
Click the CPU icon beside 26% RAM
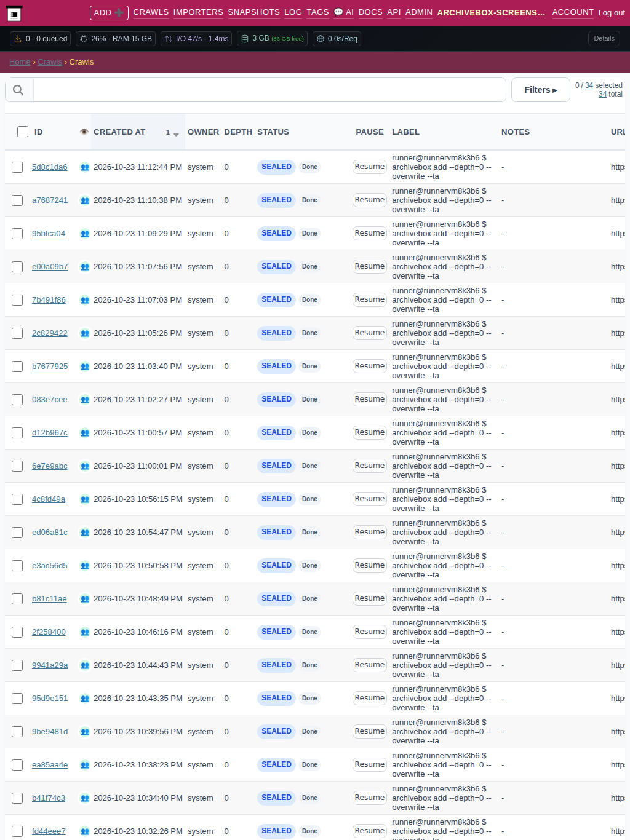[x=84, y=39]
